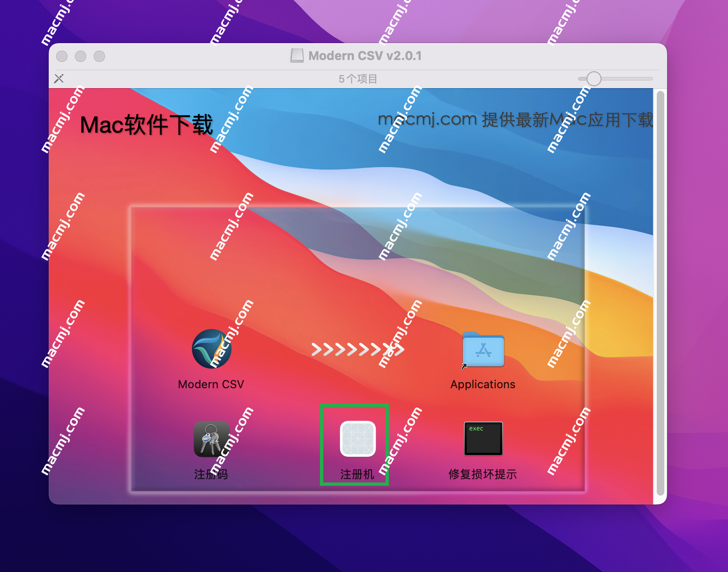Select the 注册机 app icon

[358, 439]
